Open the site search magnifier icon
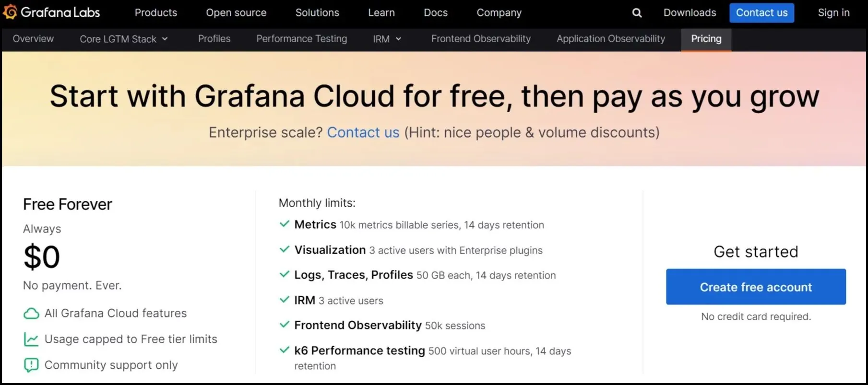The image size is (868, 385). pyautogui.click(x=637, y=13)
